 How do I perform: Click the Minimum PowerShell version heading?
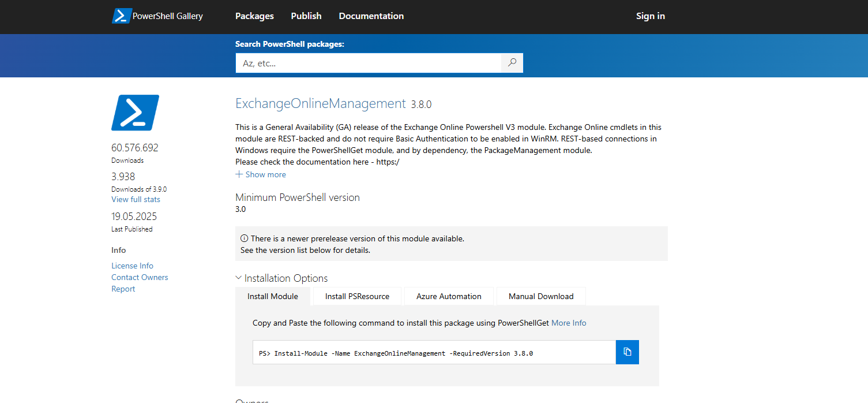click(298, 197)
